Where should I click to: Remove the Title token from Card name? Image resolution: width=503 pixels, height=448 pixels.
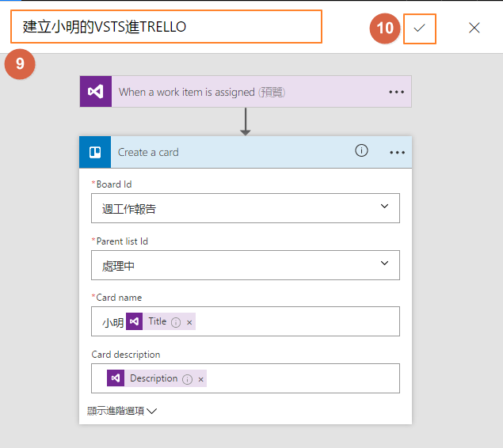coord(189,322)
